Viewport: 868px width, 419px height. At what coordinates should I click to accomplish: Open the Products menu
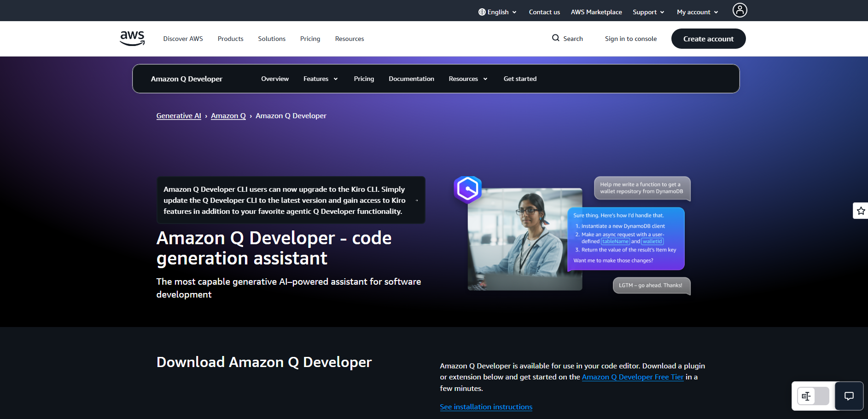[230, 39]
